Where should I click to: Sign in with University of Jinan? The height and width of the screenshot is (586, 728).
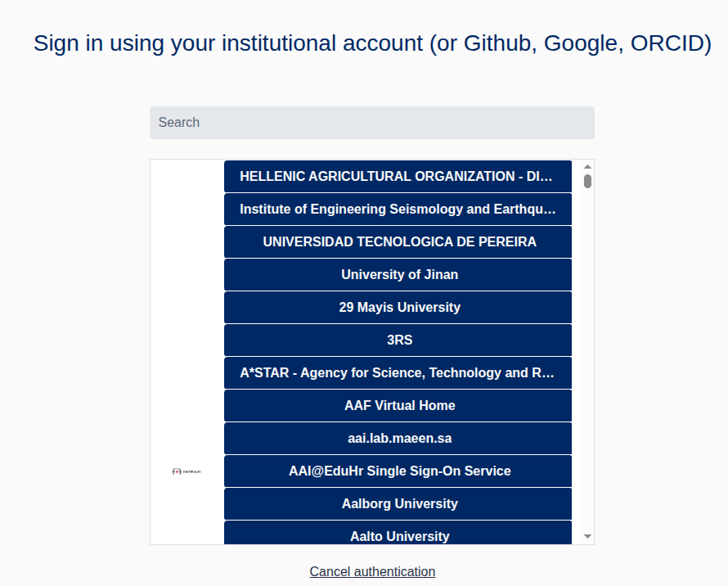[x=398, y=275]
